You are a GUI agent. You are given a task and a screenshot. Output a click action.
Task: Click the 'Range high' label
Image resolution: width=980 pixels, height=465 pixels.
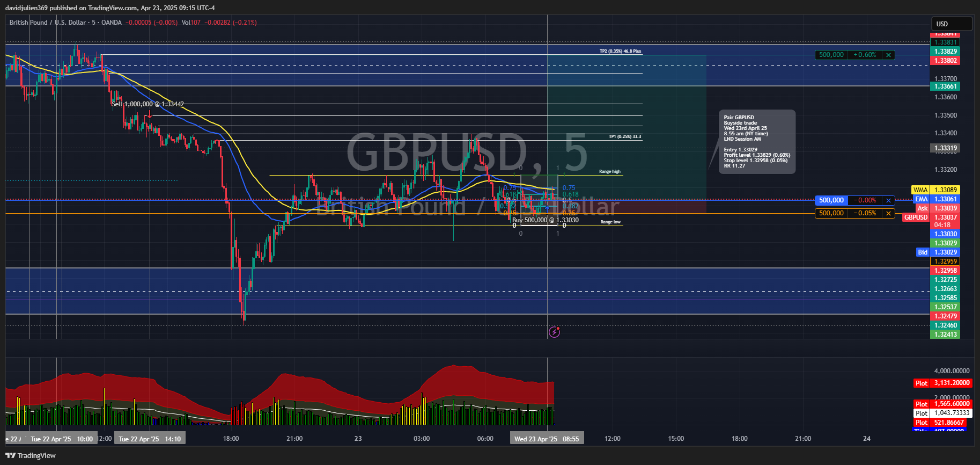coord(610,172)
